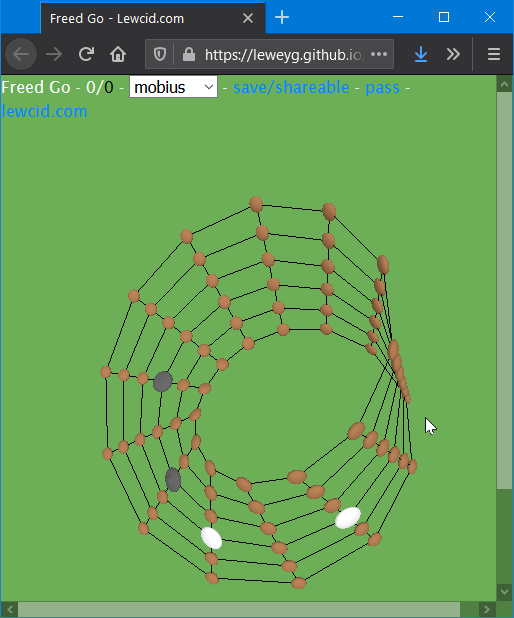The image size is (514, 618).
Task: Click the lower gray stone on board
Action: (x=173, y=480)
